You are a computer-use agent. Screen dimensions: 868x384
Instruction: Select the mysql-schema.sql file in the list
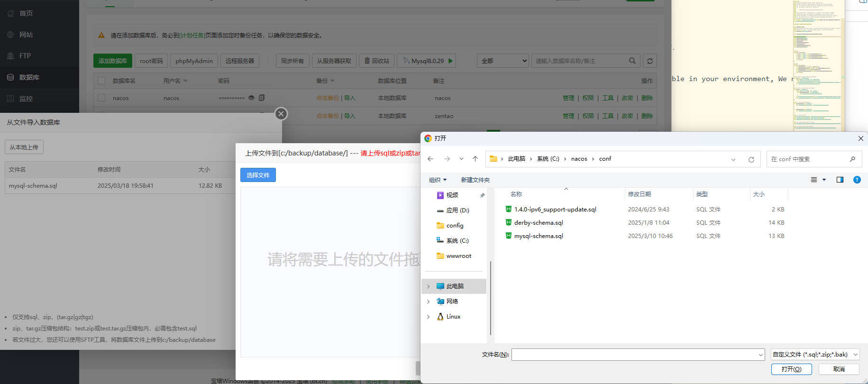(539, 236)
